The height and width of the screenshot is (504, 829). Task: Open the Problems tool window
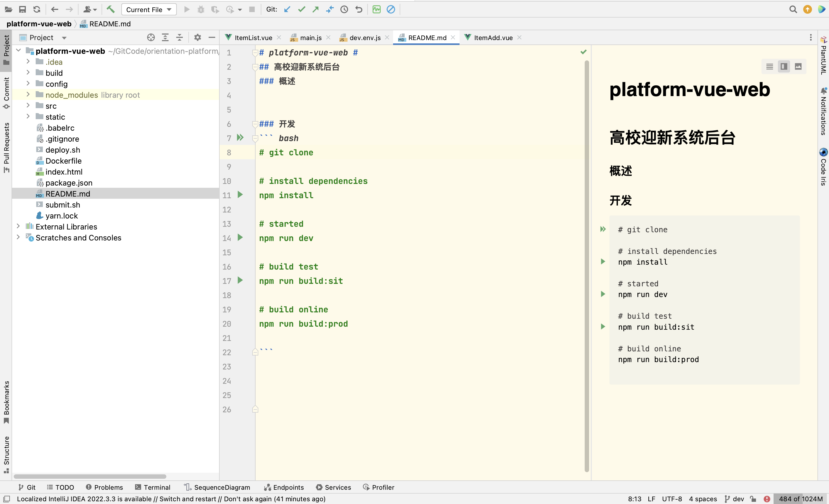coord(104,487)
